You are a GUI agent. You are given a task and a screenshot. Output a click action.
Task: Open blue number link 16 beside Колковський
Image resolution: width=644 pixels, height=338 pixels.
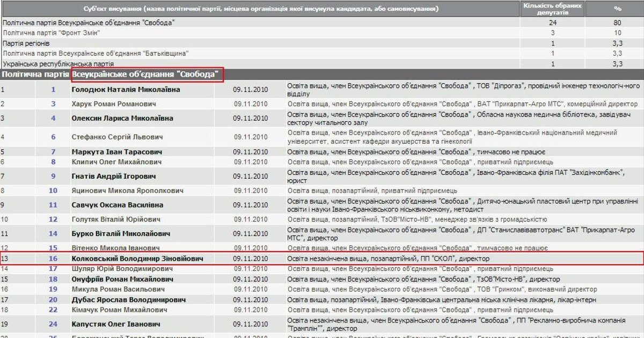pyautogui.click(x=53, y=259)
